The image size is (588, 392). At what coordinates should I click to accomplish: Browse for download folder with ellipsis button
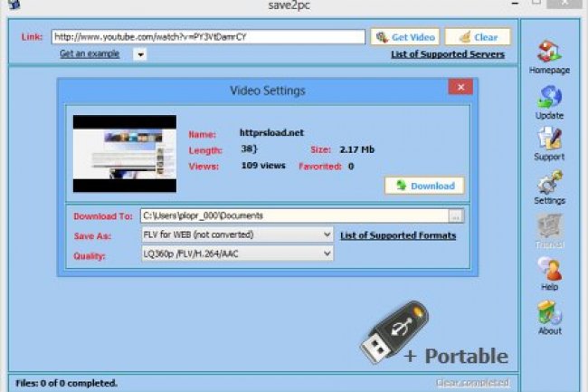456,216
